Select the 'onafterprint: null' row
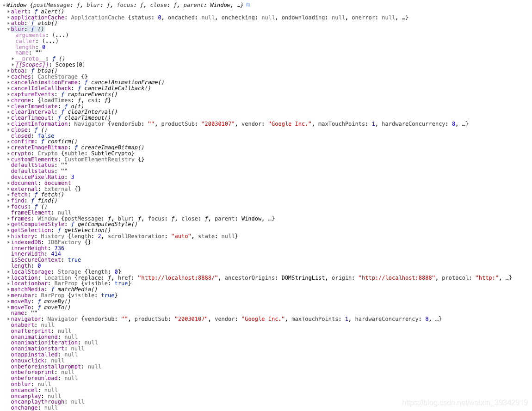The height and width of the screenshot is (411, 532). 41,331
